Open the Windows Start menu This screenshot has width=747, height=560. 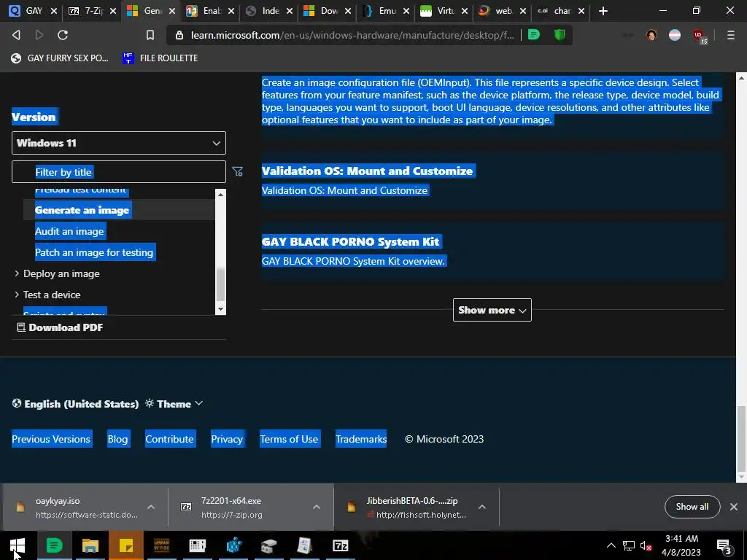(x=18, y=545)
